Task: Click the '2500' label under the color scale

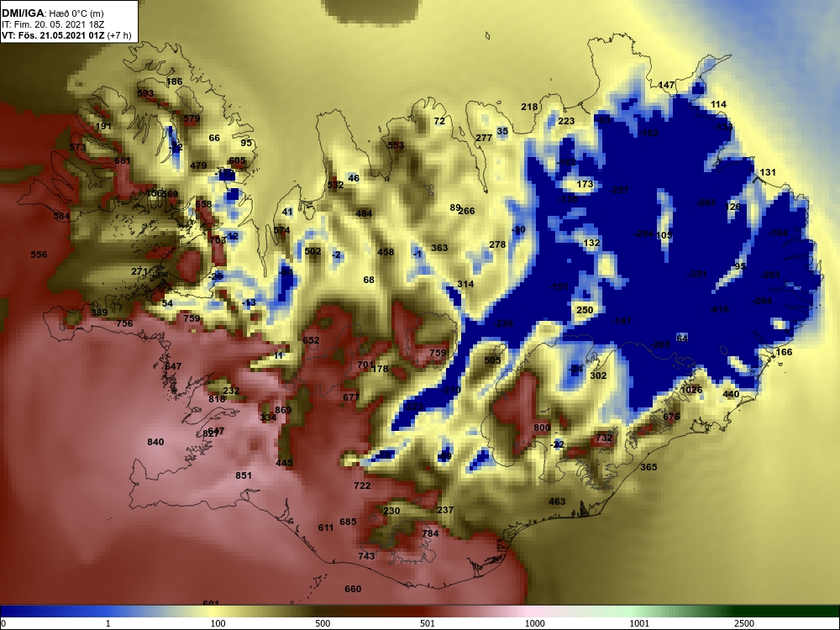Action: tap(744, 623)
